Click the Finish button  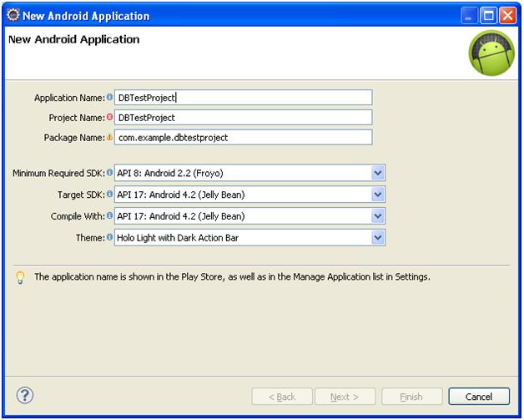tap(411, 397)
